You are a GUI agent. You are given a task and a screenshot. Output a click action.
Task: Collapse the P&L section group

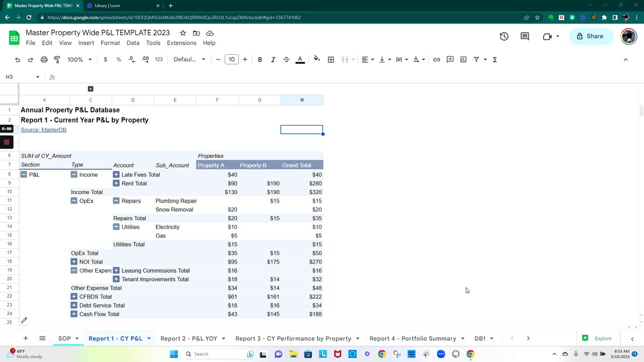24,174
